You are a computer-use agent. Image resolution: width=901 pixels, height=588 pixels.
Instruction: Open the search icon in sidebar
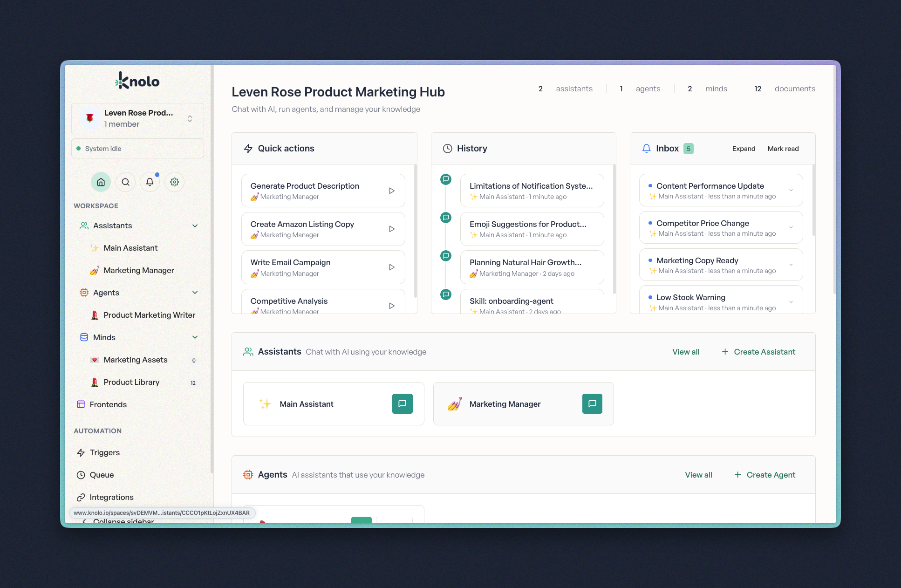(x=125, y=182)
